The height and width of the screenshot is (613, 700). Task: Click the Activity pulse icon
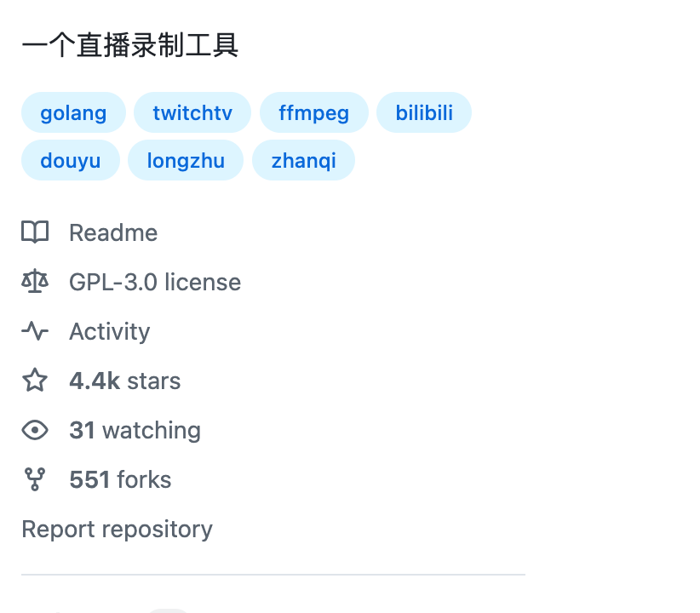(x=35, y=331)
